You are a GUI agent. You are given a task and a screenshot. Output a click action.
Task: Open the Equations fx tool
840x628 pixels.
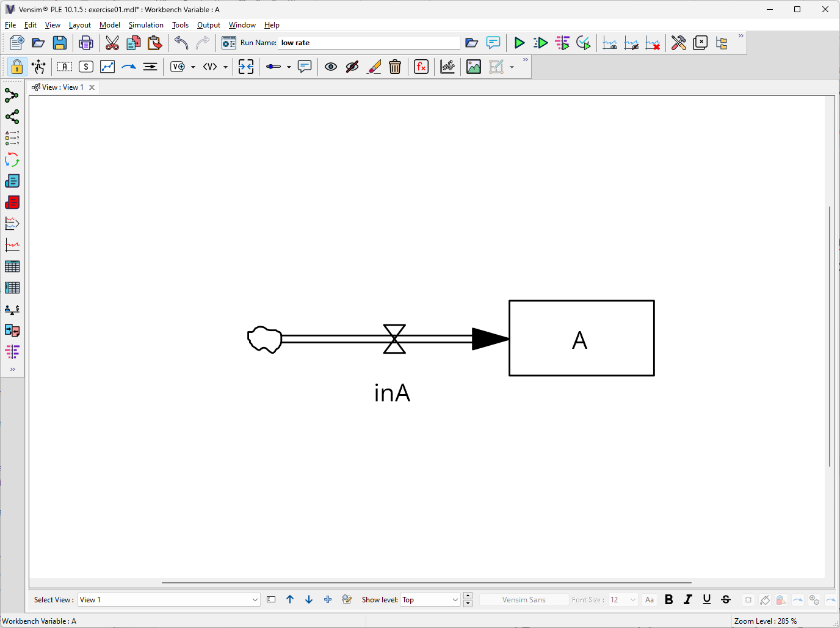[421, 67]
